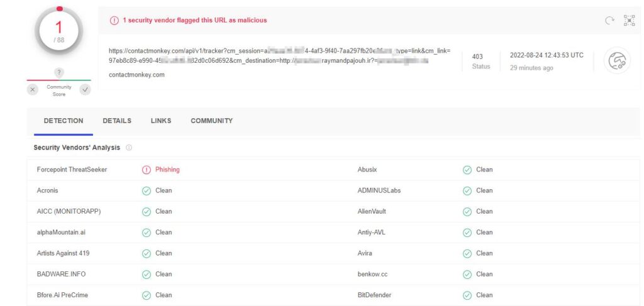Click the 403 status value
644x306 pixels.
477,57
